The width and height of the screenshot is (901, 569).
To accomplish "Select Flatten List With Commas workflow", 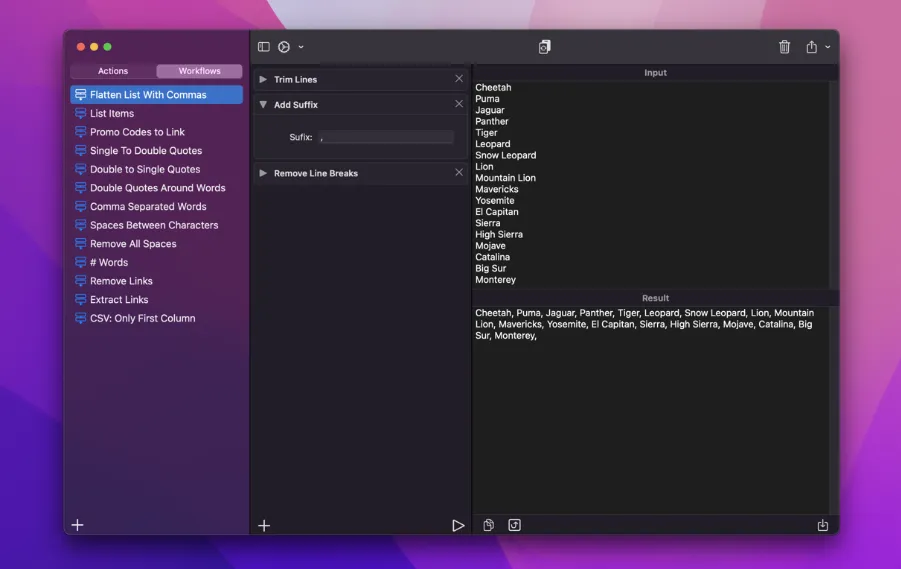I will click(156, 95).
